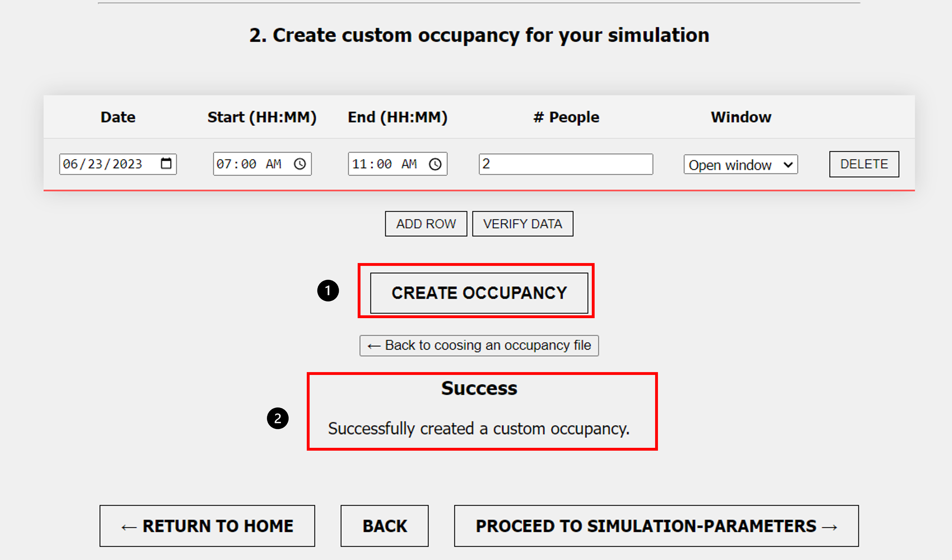The width and height of the screenshot is (952, 560).
Task: Select the # People input field
Action: point(565,164)
